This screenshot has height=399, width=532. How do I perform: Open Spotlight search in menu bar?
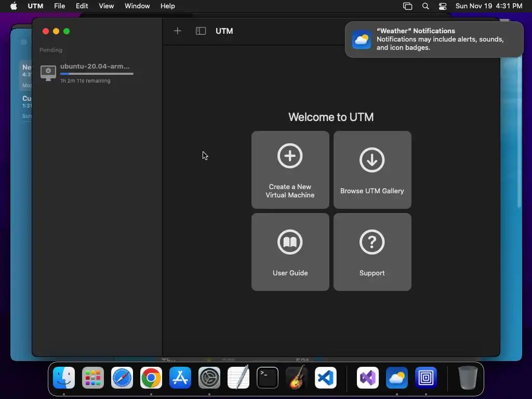pos(425,6)
